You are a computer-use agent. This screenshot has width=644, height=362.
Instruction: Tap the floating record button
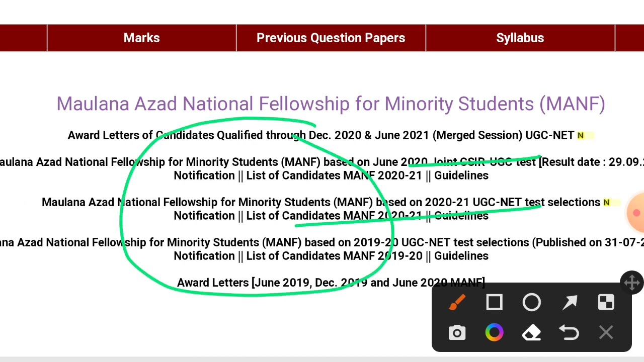[x=636, y=213]
